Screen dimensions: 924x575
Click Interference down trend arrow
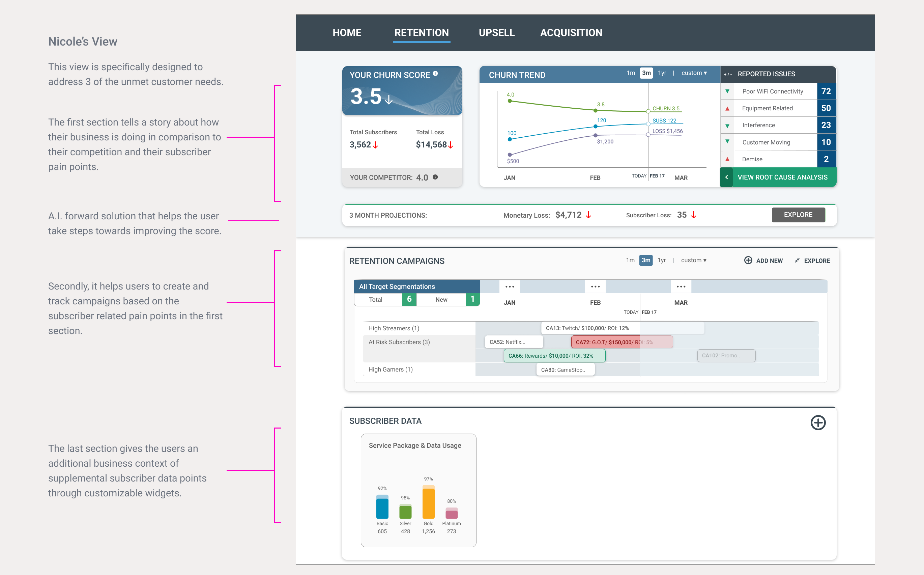pos(727,126)
